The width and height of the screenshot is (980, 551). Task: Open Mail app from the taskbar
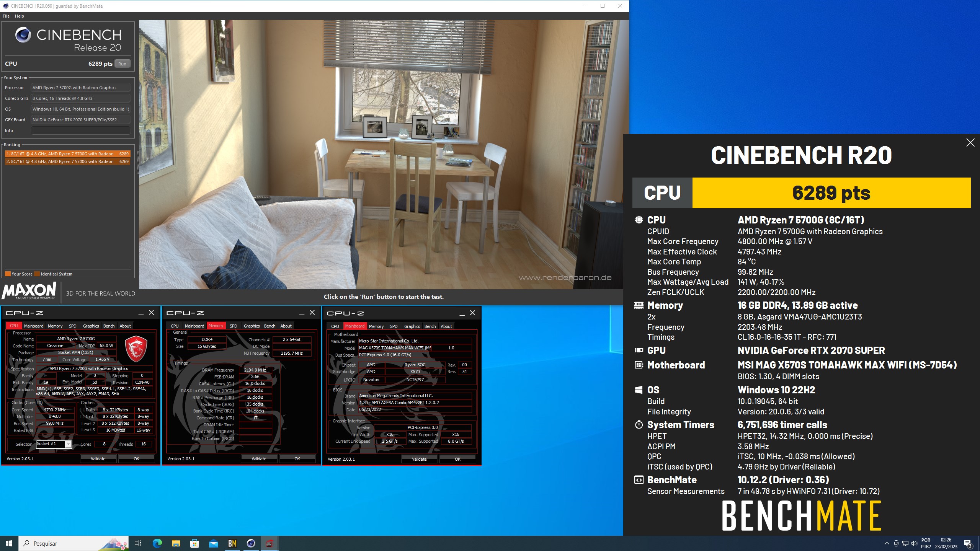(x=213, y=543)
